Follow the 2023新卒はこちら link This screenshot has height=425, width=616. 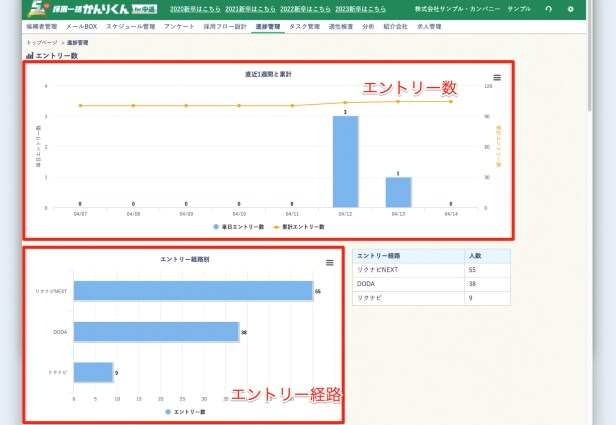[x=357, y=9]
